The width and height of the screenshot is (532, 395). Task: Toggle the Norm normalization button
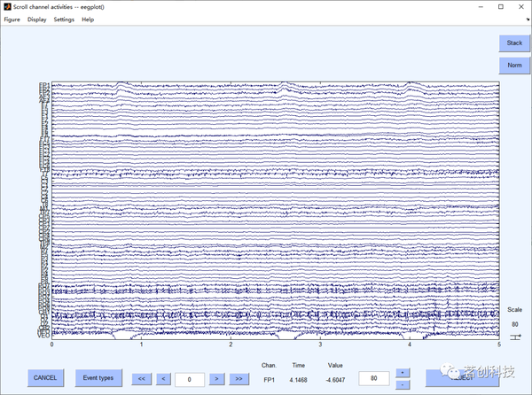click(513, 66)
